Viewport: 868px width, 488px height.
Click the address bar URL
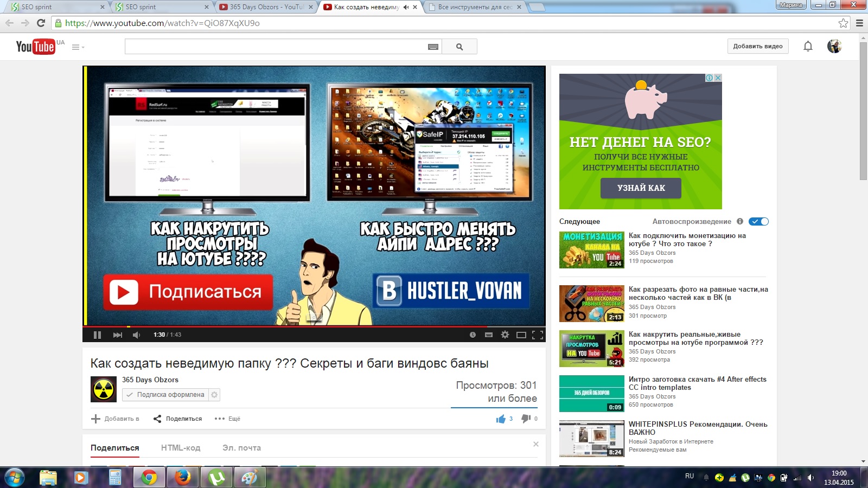[x=162, y=23]
